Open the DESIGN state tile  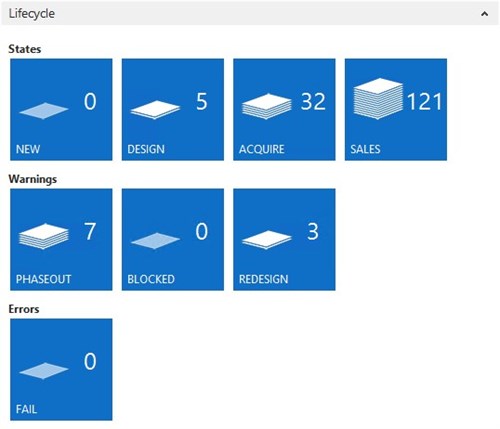coord(173,110)
